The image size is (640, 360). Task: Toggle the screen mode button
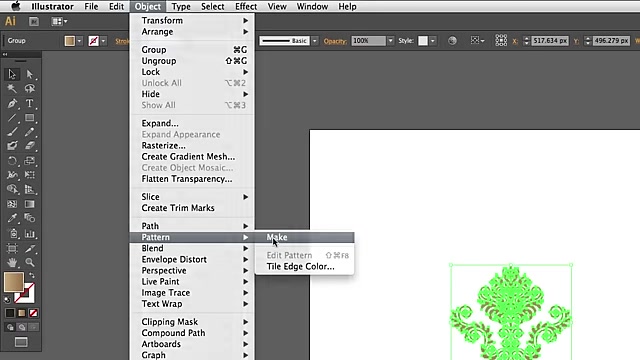tap(21, 342)
